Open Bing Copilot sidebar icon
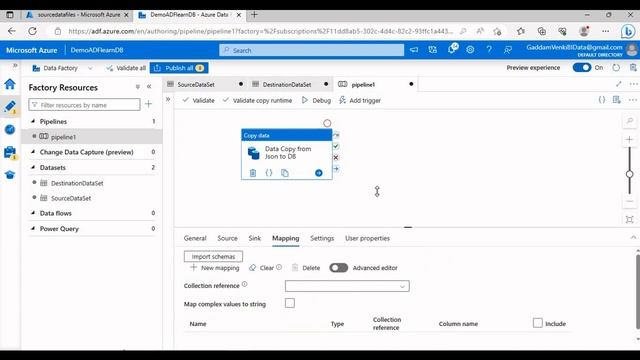 (628, 31)
